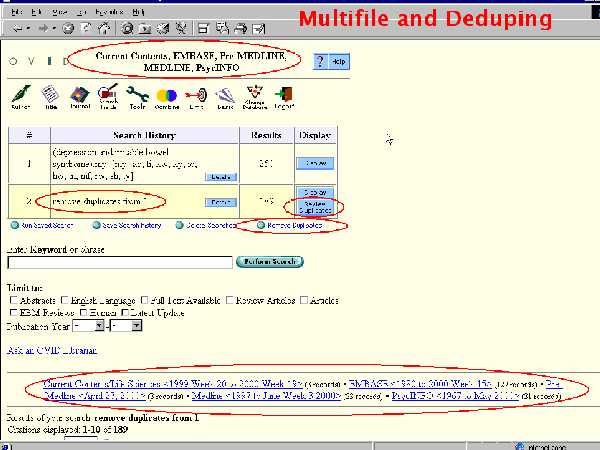The height and width of the screenshot is (450, 600).
Task: Click the browser Home icon
Action: click(x=104, y=28)
